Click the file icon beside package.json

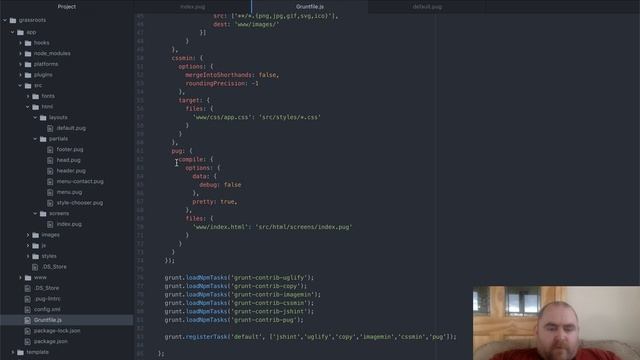27,341
